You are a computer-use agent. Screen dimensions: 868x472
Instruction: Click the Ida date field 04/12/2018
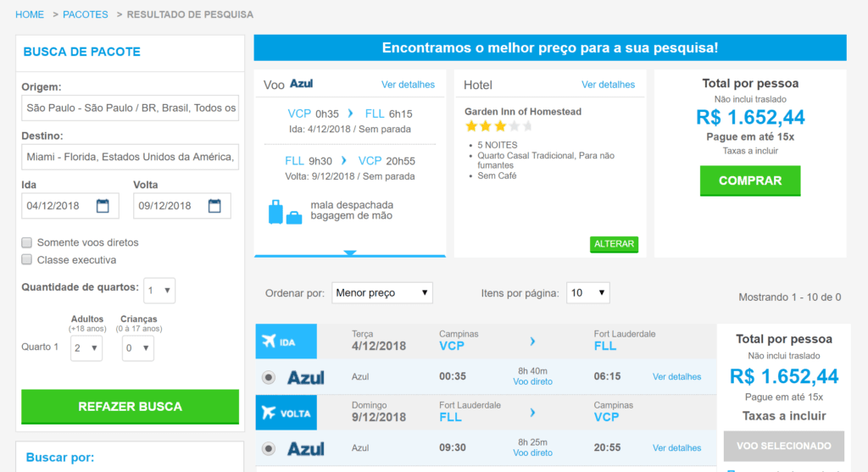click(70, 206)
